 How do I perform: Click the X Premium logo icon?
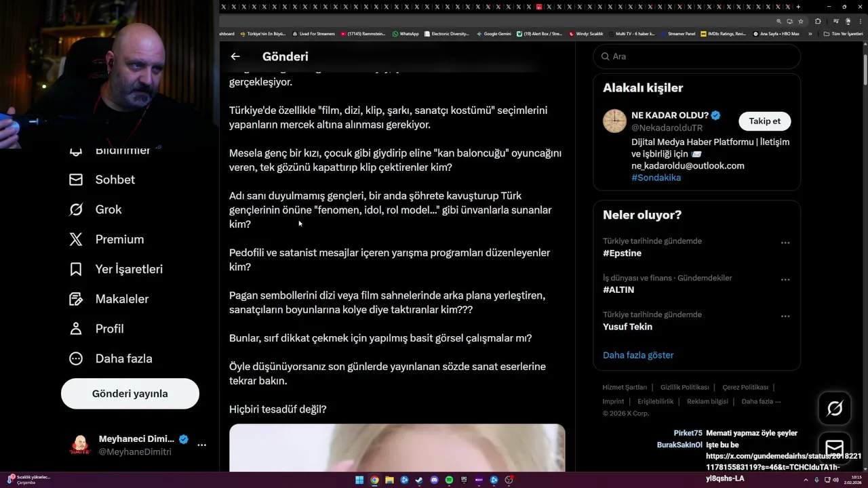pyautogui.click(x=76, y=239)
